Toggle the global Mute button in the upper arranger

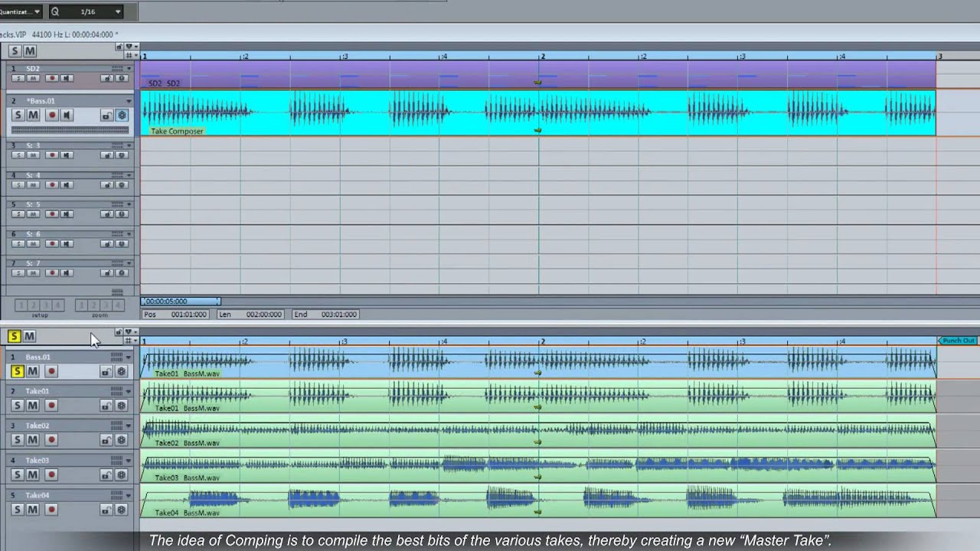click(30, 51)
